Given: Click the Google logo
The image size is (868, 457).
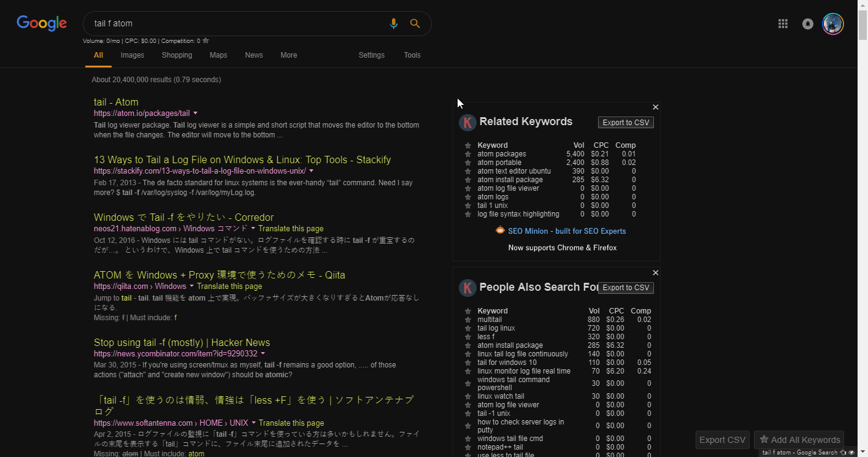Looking at the screenshot, I should pyautogui.click(x=42, y=23).
